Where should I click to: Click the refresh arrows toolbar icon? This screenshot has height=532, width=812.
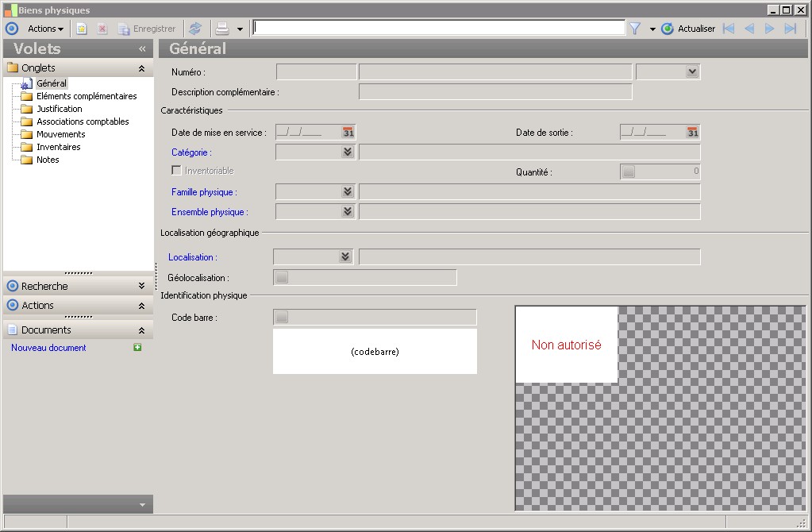point(195,29)
